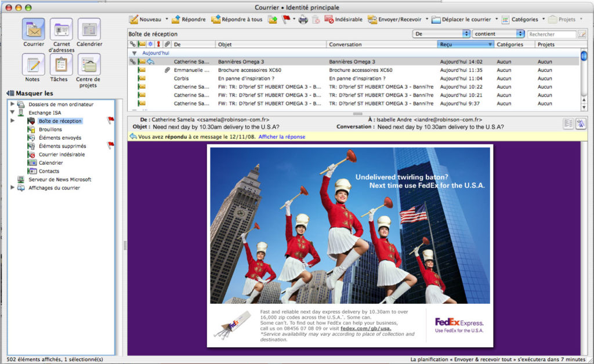
Task: Flag the message with the red flag icon
Action: pyautogui.click(x=286, y=19)
